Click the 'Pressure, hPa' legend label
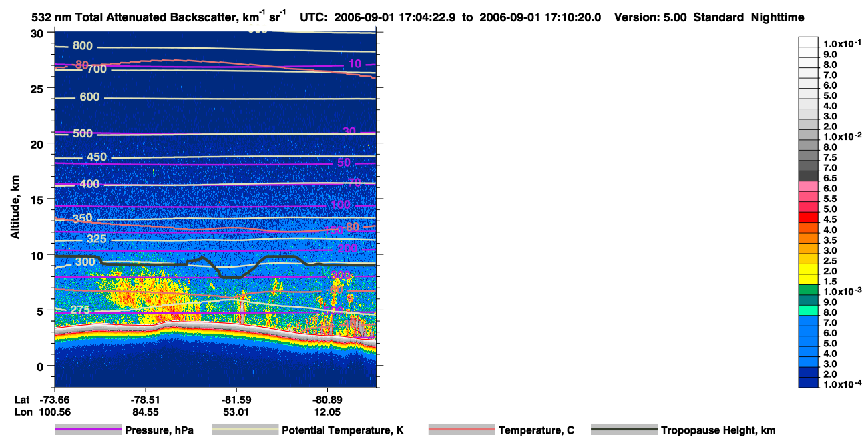 159,430
